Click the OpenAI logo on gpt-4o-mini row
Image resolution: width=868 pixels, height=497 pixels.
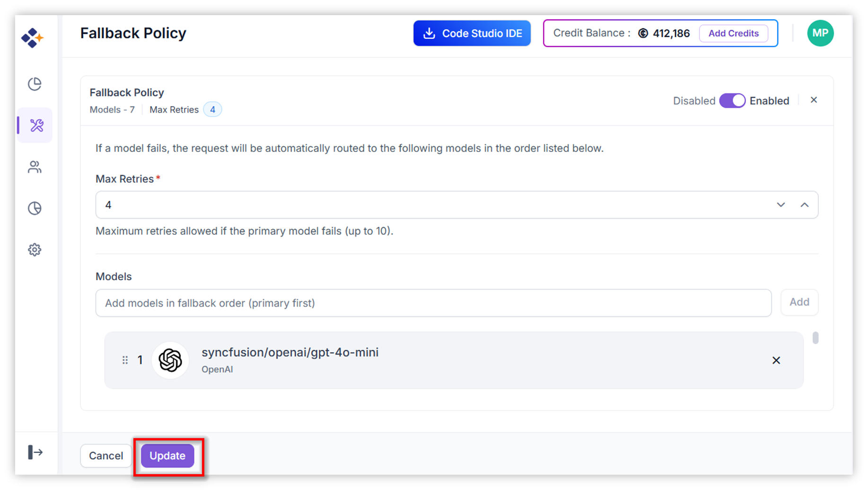pos(170,360)
